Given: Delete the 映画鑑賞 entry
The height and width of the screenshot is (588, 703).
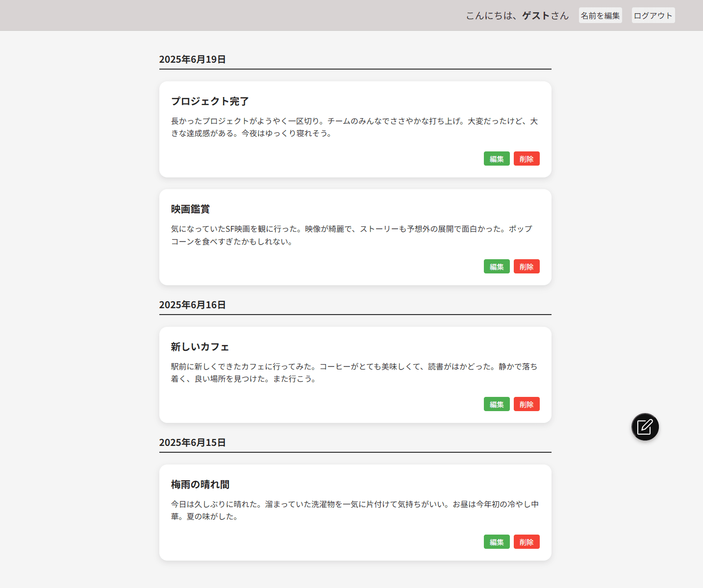Looking at the screenshot, I should (x=526, y=267).
